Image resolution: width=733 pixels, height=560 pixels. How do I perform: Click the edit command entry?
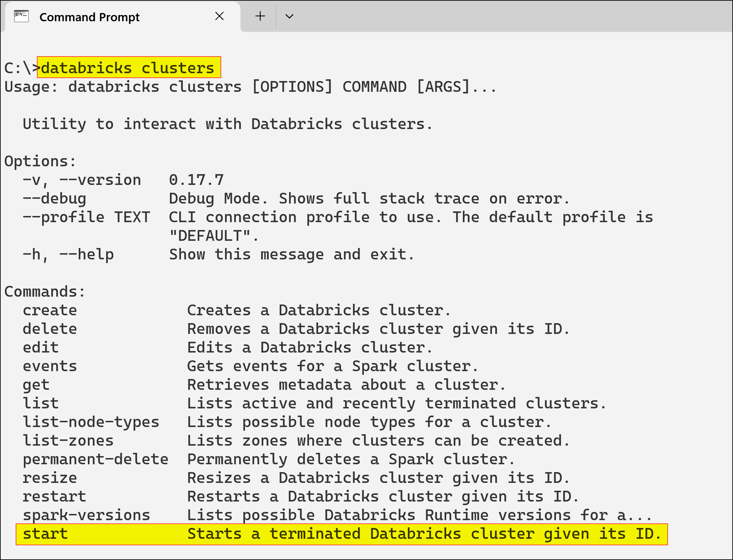(41, 348)
